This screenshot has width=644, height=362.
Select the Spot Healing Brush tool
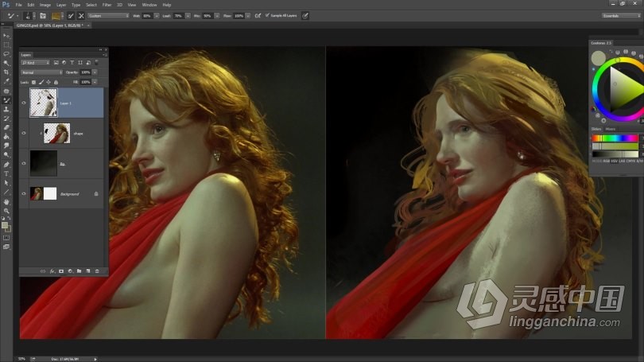(6, 91)
